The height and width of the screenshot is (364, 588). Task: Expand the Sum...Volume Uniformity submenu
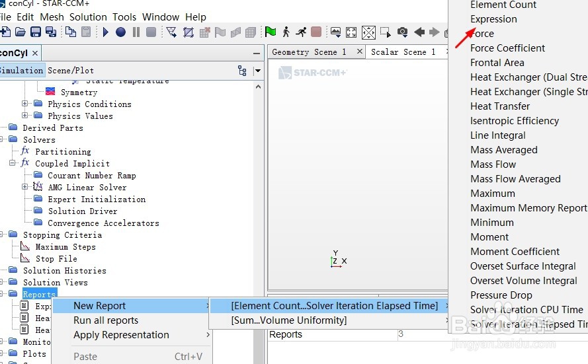(329, 320)
